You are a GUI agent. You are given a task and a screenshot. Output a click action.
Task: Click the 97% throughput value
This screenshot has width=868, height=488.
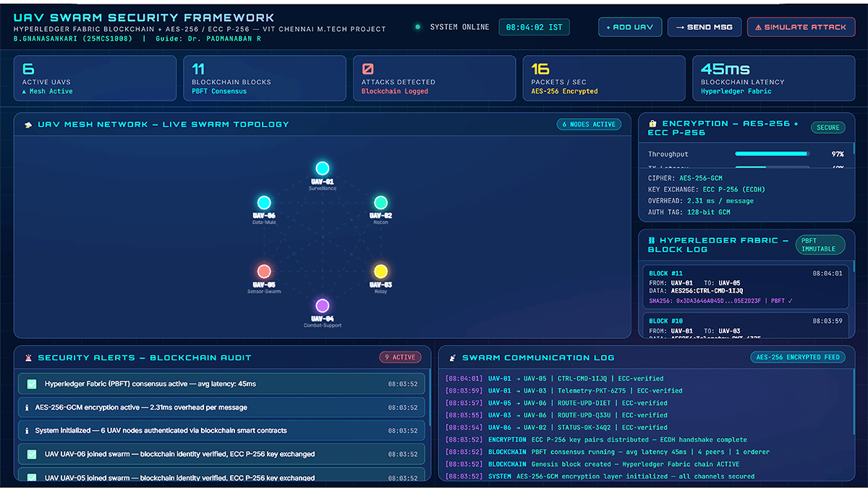pyautogui.click(x=838, y=154)
